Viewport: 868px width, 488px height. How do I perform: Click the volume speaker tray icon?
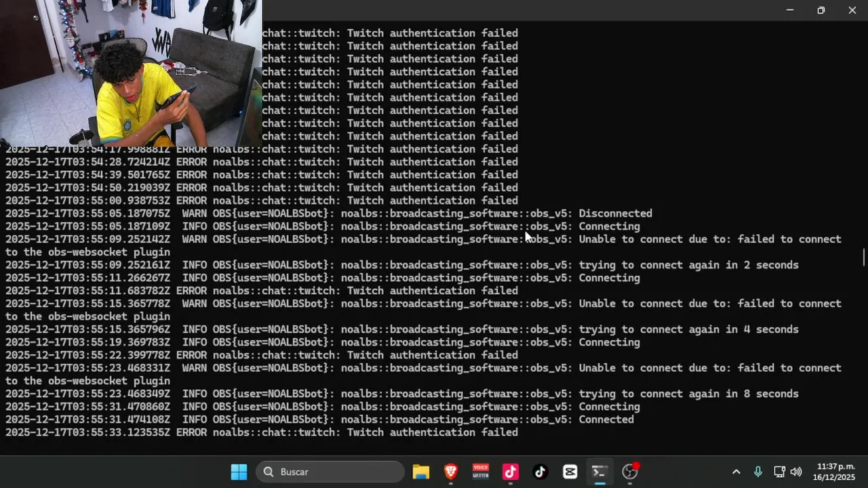click(796, 472)
